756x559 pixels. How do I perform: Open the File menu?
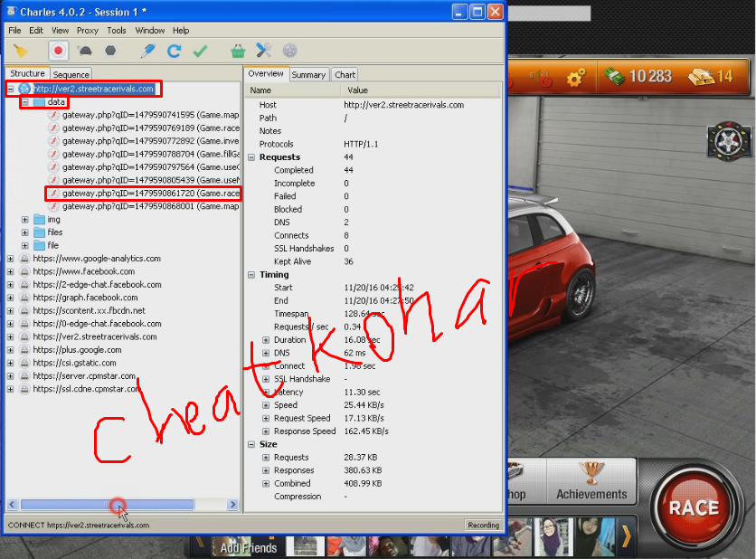tap(14, 31)
